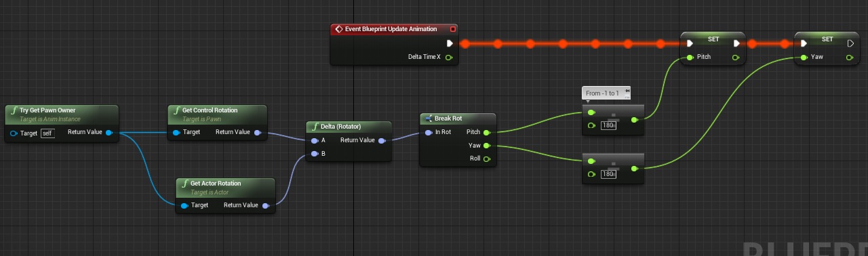
Task: Click the 'From -1 to 1' comment bubble text
Action: 602,93
